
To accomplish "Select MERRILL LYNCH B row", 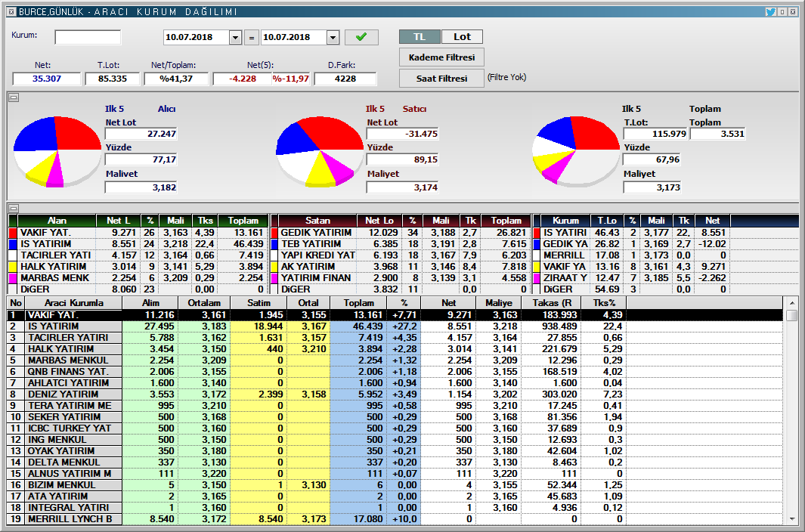I will [395, 518].
